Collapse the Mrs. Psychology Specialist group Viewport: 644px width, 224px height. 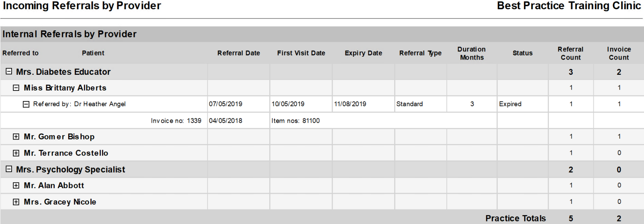point(8,169)
